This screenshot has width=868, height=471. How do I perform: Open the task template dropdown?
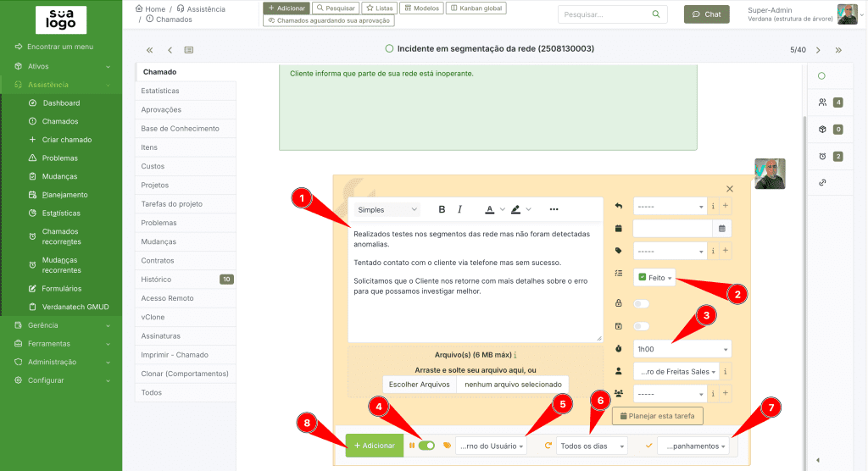[670, 206]
